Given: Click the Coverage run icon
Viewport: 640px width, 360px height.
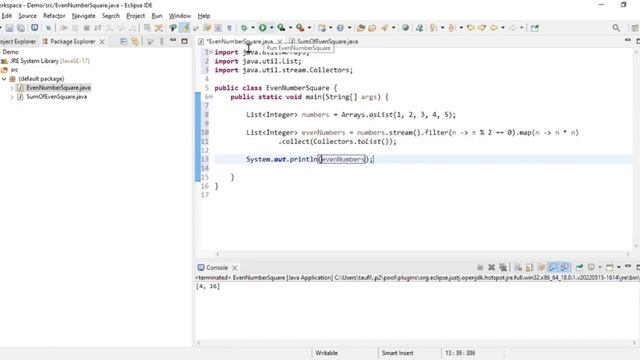Looking at the screenshot, I should click(281, 28).
